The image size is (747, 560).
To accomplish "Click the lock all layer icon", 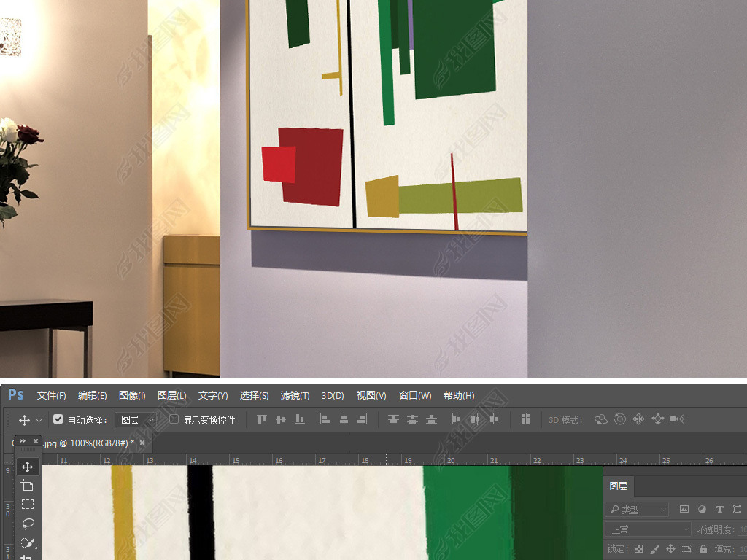I will pyautogui.click(x=703, y=549).
